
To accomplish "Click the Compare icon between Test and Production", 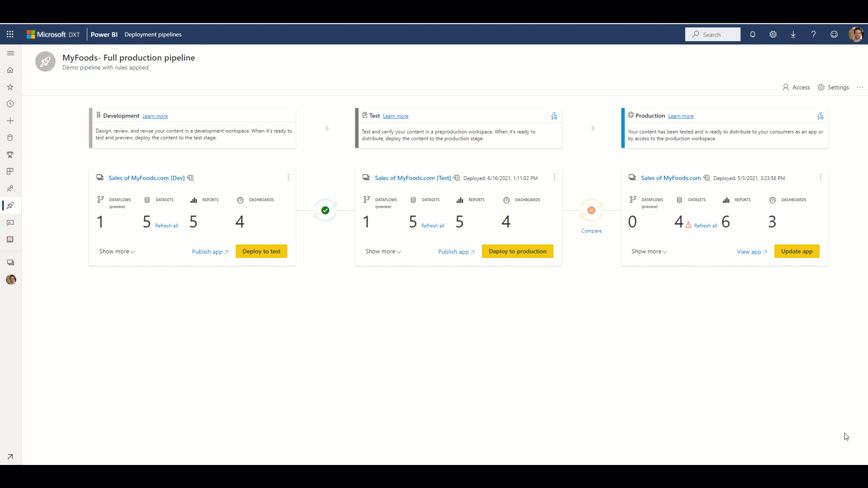I will click(591, 210).
